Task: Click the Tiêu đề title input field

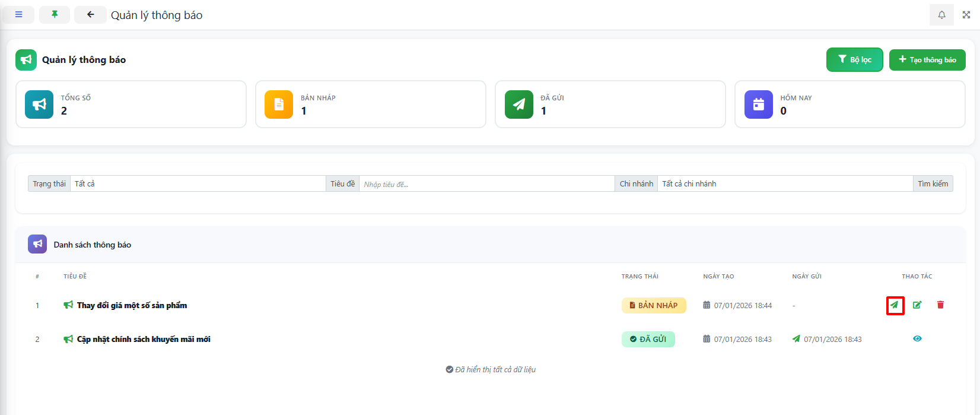Action: point(486,184)
